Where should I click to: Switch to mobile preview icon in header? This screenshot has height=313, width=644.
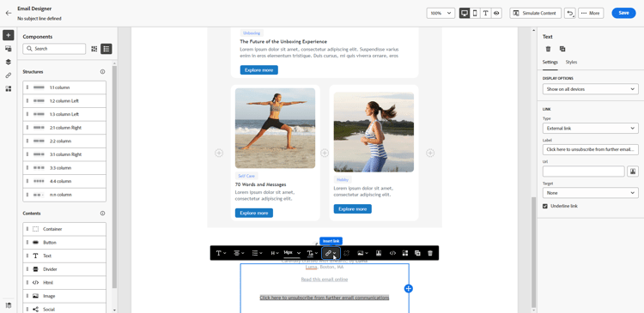pyautogui.click(x=475, y=13)
